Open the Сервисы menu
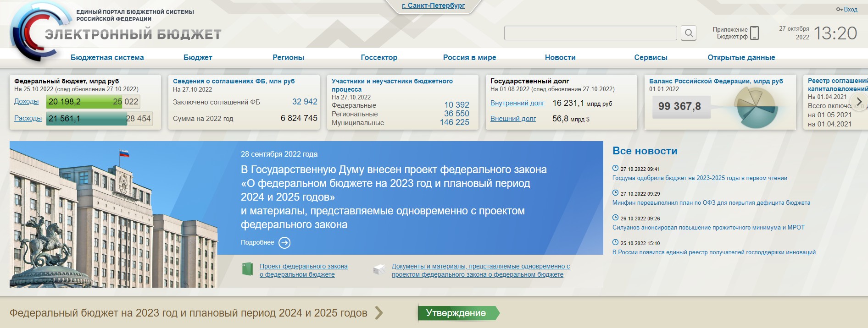 [x=651, y=58]
